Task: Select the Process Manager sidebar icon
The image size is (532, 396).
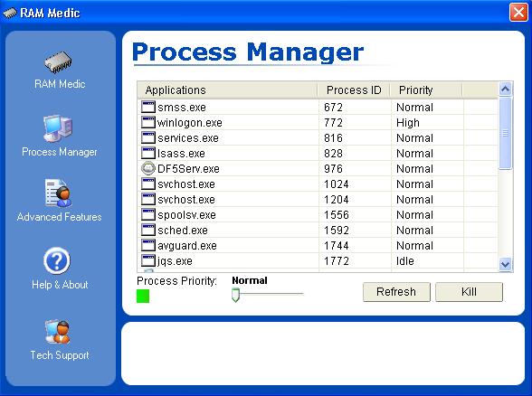Action: (x=58, y=128)
